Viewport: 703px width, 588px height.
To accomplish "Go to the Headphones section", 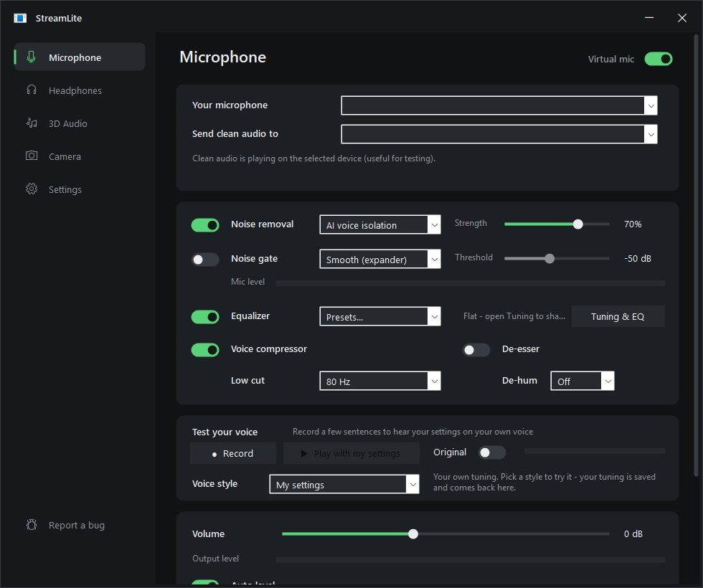I will [80, 90].
